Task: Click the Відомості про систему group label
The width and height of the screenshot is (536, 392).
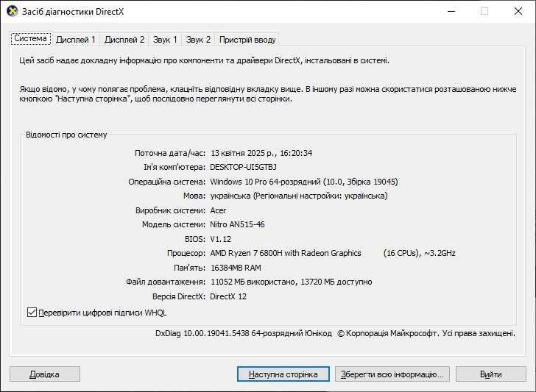Action: [x=66, y=135]
